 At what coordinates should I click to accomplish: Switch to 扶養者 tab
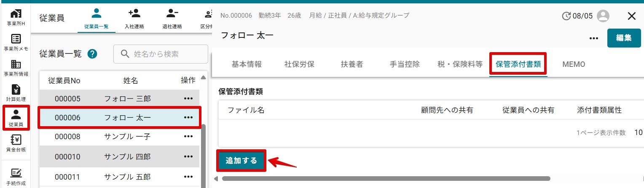point(352,64)
